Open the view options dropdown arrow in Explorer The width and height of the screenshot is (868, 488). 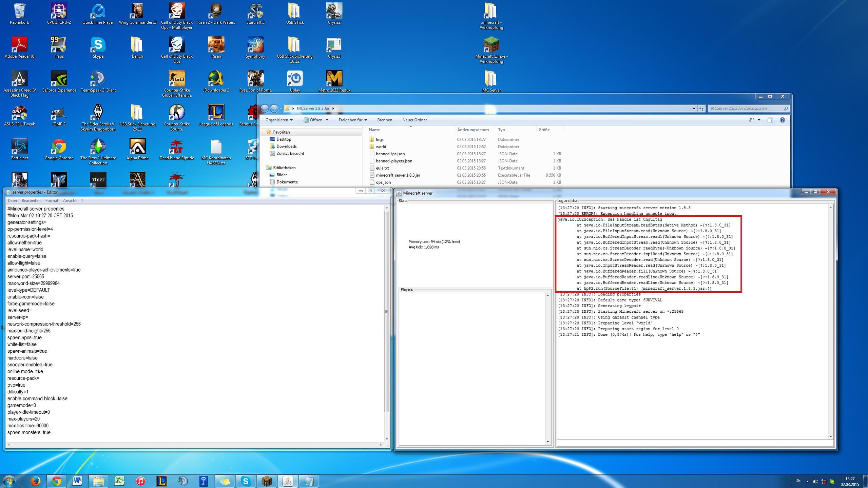(759, 120)
